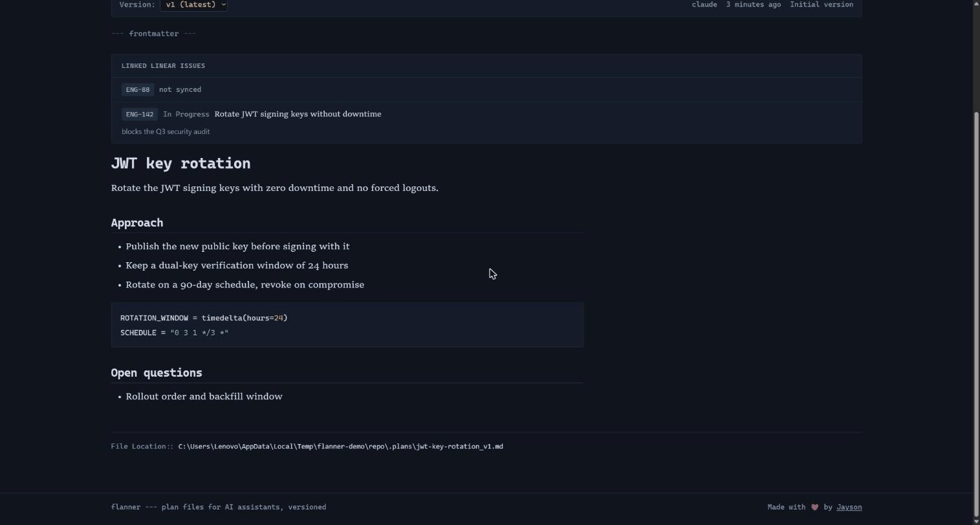Click the intro sentence about zero downtime
The height and width of the screenshot is (525, 980).
tap(275, 188)
